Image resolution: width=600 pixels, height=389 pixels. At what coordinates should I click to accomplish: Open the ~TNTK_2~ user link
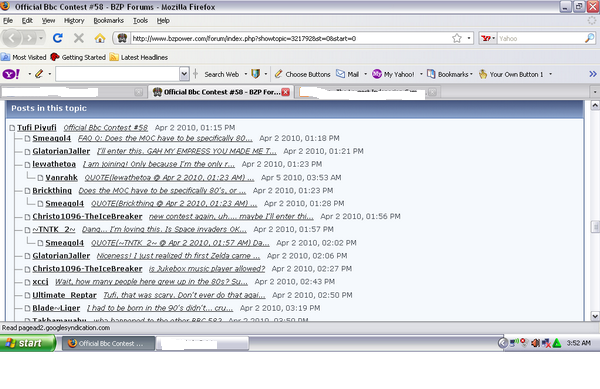[54, 229]
